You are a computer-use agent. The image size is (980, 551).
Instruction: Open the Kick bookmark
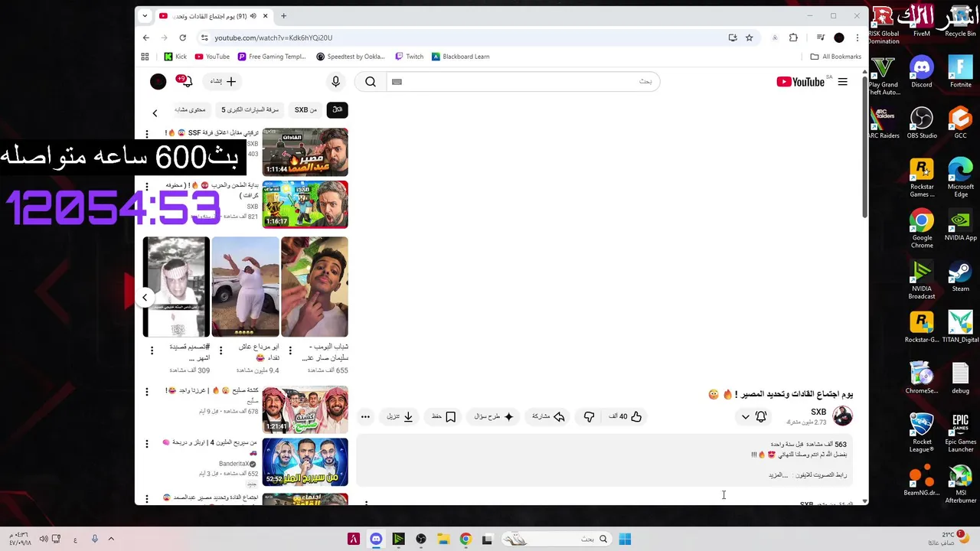(175, 57)
